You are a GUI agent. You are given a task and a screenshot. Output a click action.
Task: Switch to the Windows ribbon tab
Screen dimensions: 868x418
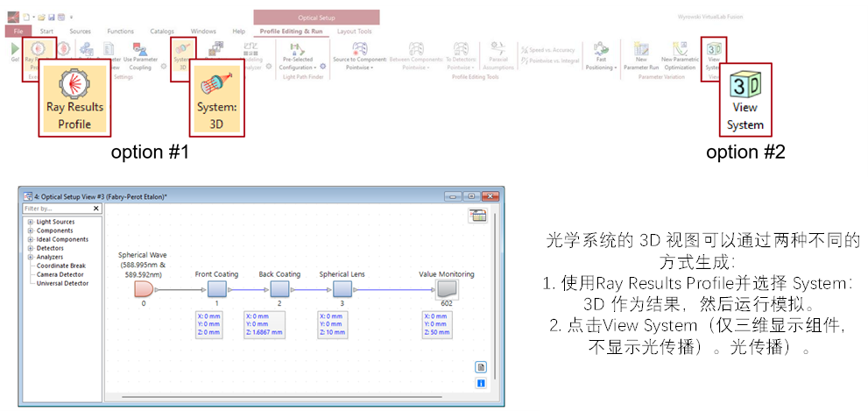click(203, 32)
